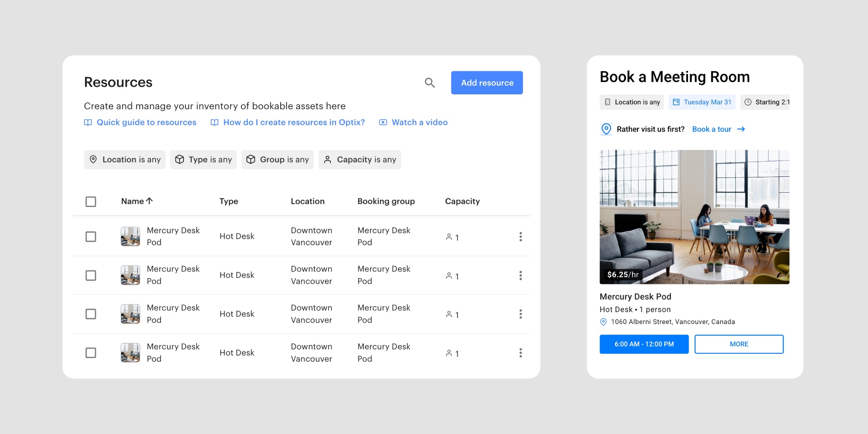
Task: Sort table by Capacity column header
Action: [x=462, y=201]
